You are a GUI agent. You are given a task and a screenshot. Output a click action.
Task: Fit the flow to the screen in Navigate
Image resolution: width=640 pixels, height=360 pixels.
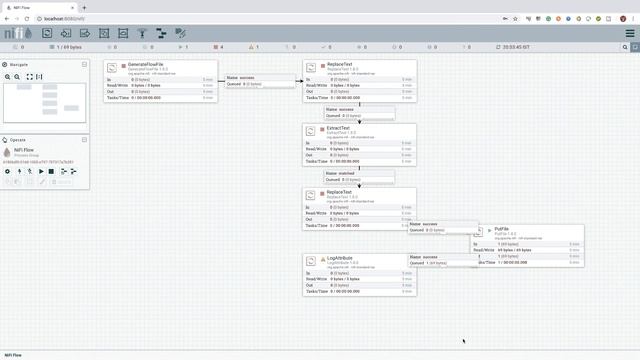pos(29,77)
